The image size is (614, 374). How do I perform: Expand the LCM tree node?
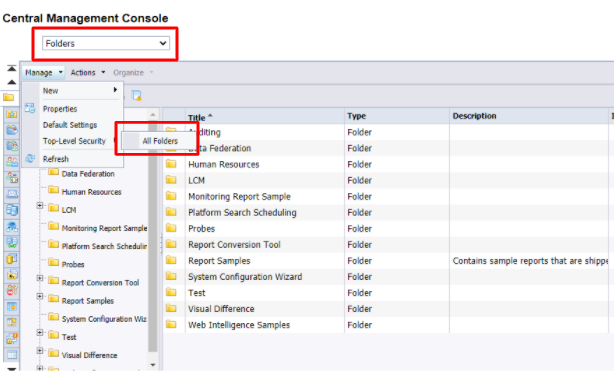40,205
